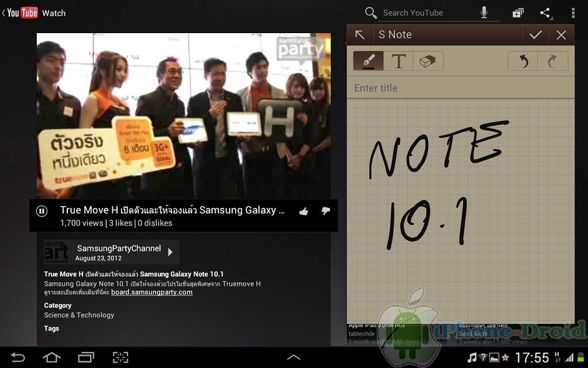The height and width of the screenshot is (368, 588).
Task: Click the Enter title field
Action: click(x=461, y=88)
